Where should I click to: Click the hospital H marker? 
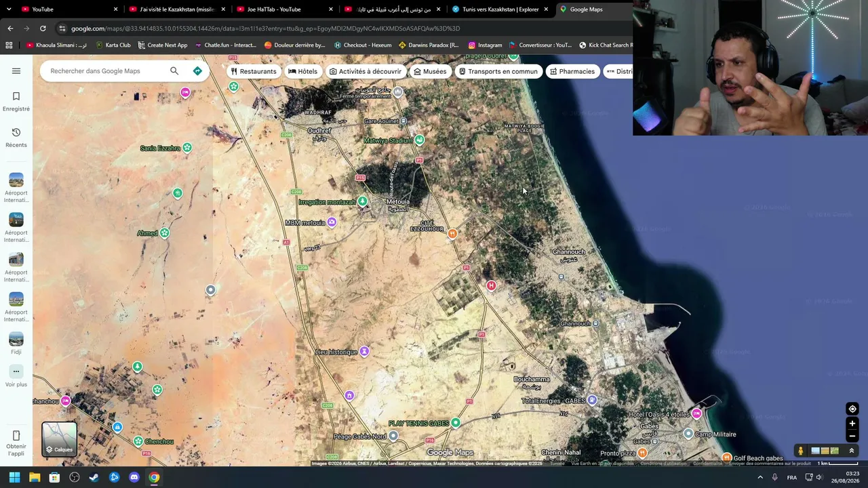[491, 286]
